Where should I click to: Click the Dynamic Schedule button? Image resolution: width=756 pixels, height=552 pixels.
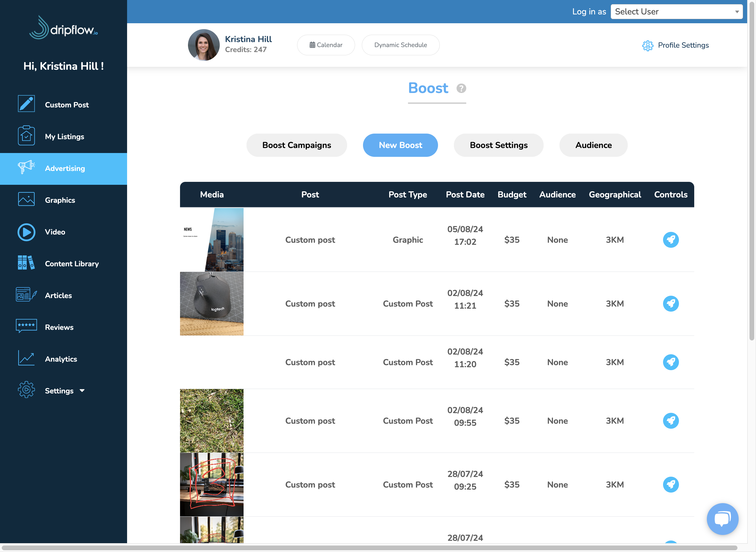(401, 45)
